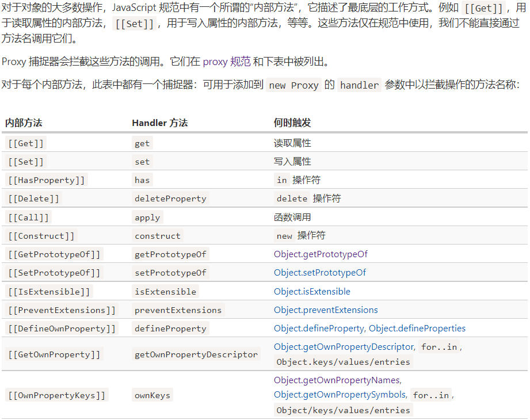Open the Object.getOwnPropertySymbols link
530x420 pixels.
[x=341, y=395]
